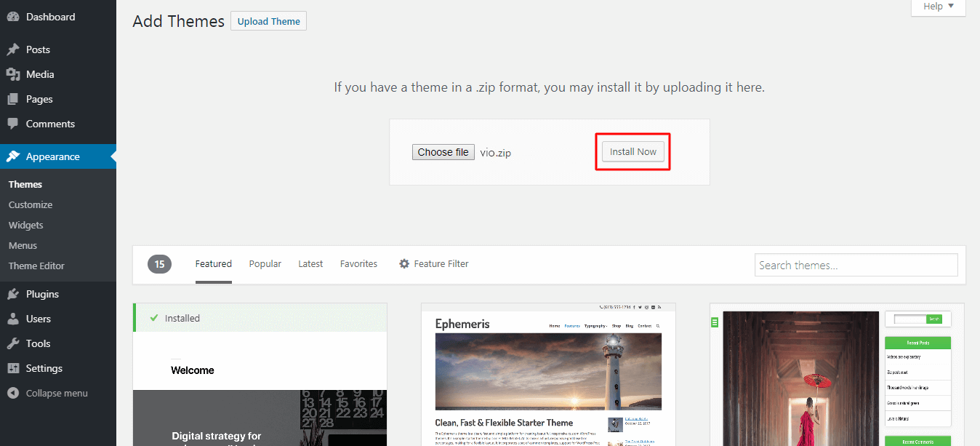980x446 pixels.
Task: Click the Choose file button
Action: coord(443,152)
